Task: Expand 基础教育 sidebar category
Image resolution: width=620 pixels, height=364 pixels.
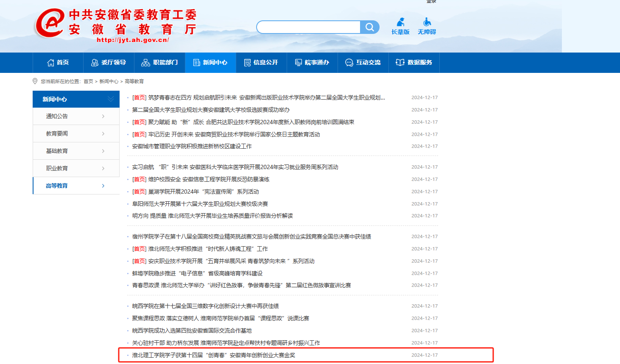Action: click(76, 151)
